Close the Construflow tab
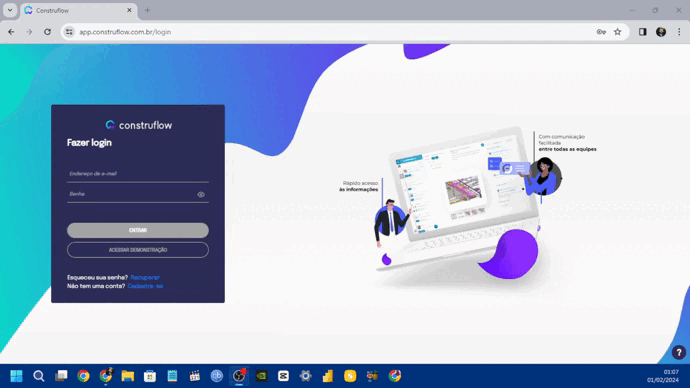 tap(129, 10)
